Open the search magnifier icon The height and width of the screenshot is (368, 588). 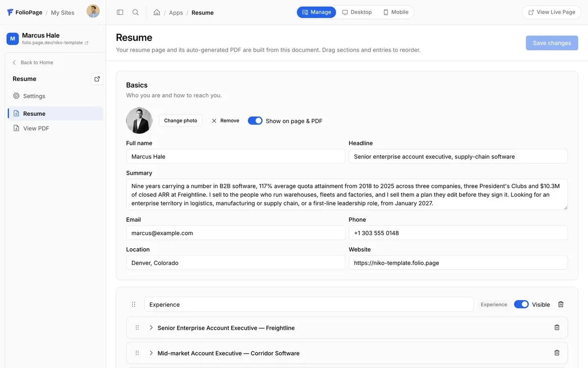point(136,12)
